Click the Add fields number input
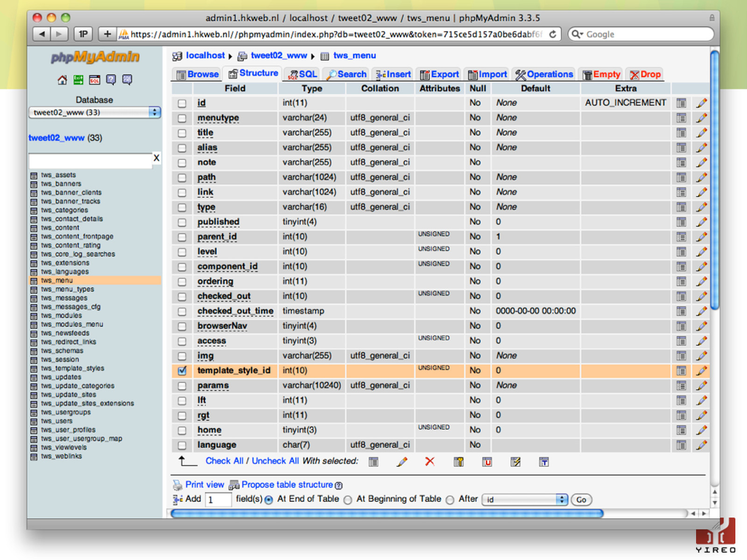Image resolution: width=747 pixels, height=560 pixels. [218, 500]
